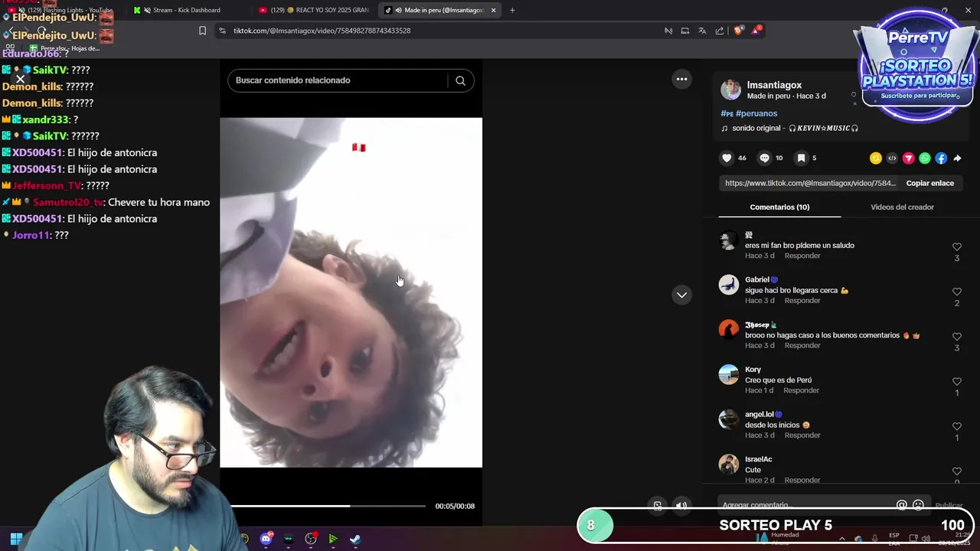The width and height of the screenshot is (980, 551).
Task: Open a new browser tab
Action: pos(512,10)
